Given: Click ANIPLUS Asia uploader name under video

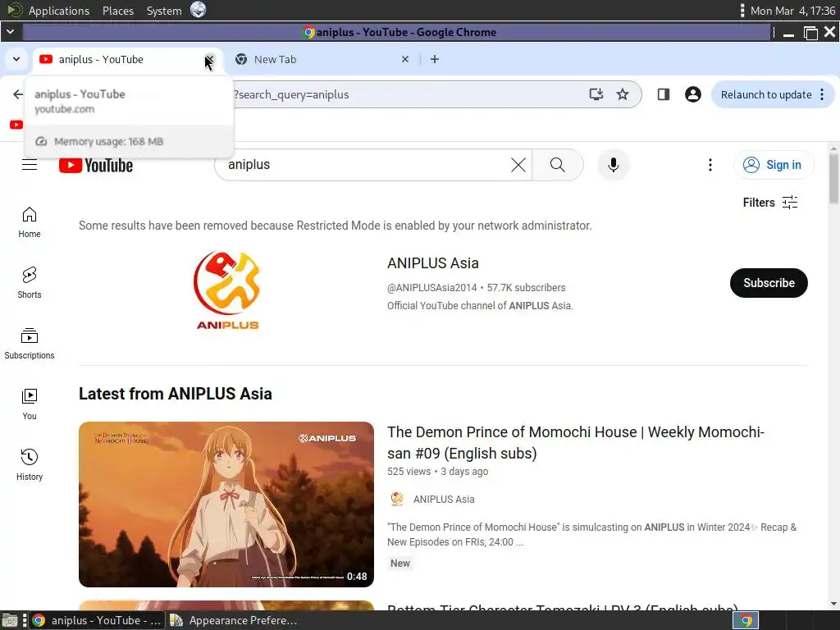Looking at the screenshot, I should 444,500.
